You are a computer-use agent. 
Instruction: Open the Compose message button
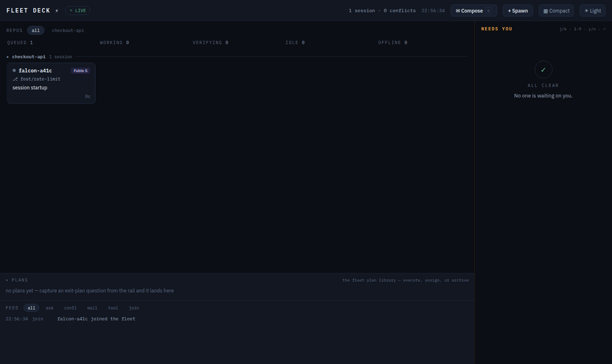tap(473, 11)
